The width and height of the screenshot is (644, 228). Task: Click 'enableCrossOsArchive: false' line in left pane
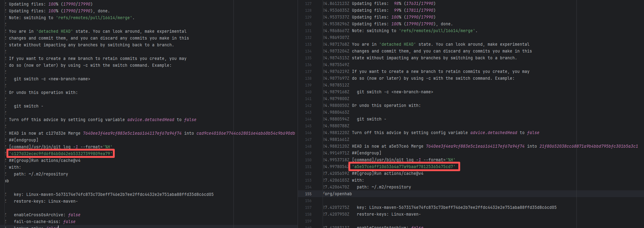tap(47, 215)
